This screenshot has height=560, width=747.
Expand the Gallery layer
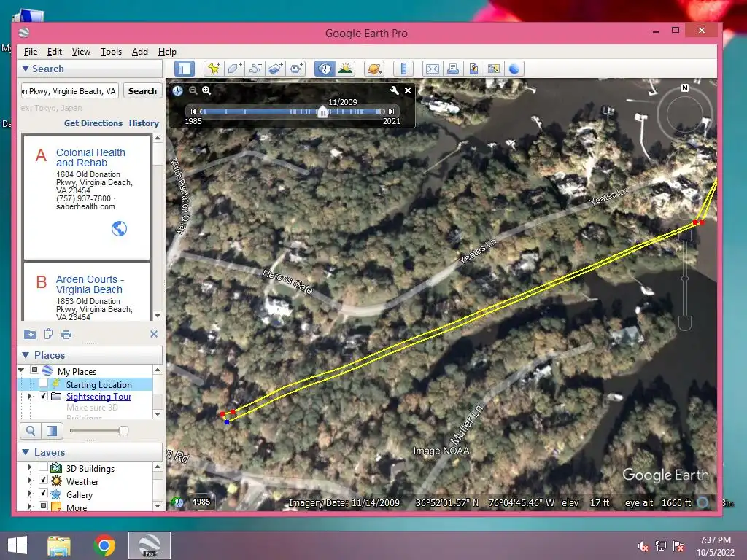coord(29,493)
